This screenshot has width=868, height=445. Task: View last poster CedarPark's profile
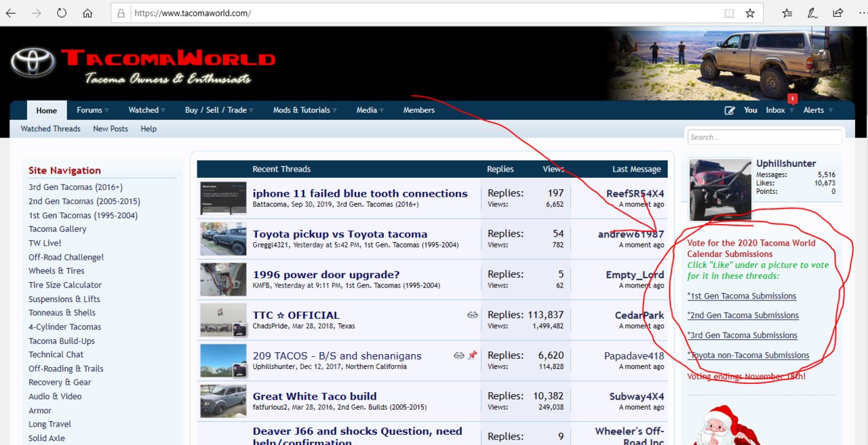click(x=639, y=315)
